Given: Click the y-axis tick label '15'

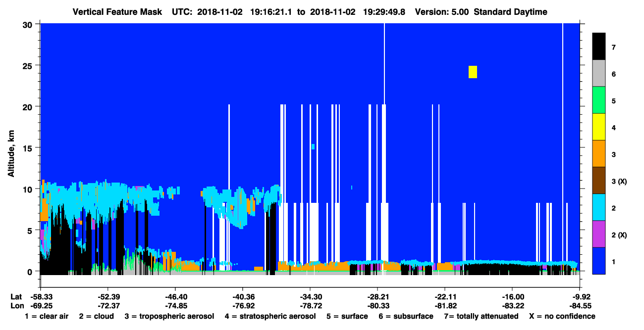Looking at the screenshot, I should 29,147.
